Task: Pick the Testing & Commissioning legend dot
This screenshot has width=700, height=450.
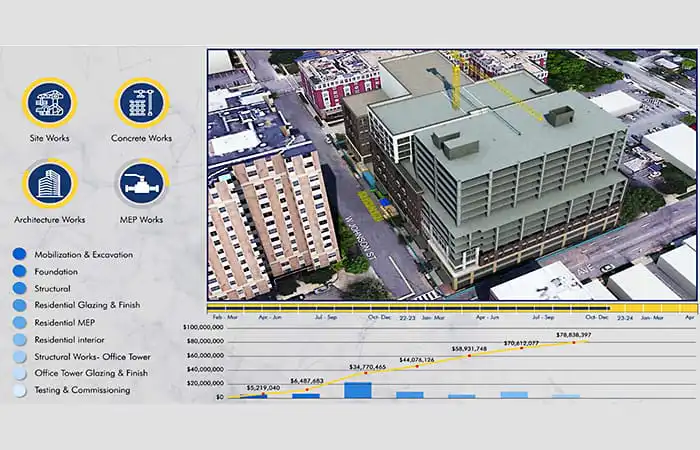Action: click(x=20, y=390)
